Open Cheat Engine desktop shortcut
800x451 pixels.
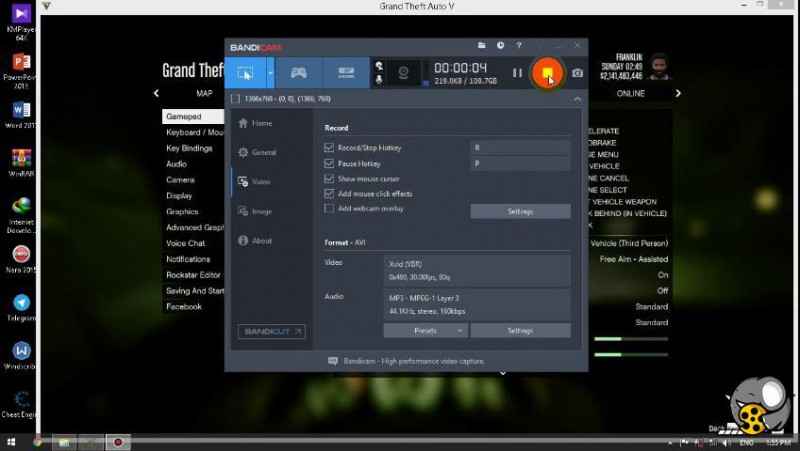pyautogui.click(x=21, y=404)
